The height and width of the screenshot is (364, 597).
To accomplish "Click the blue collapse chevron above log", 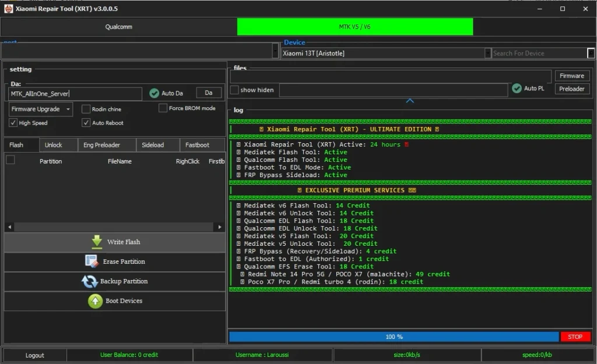I will tap(410, 101).
